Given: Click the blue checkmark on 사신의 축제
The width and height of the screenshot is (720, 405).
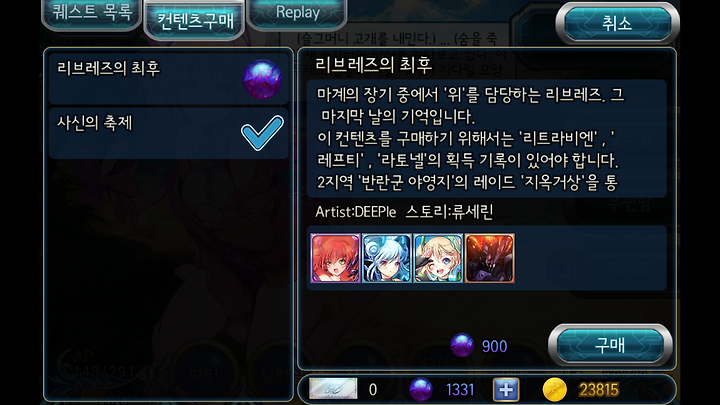Looking at the screenshot, I should coord(263,133).
